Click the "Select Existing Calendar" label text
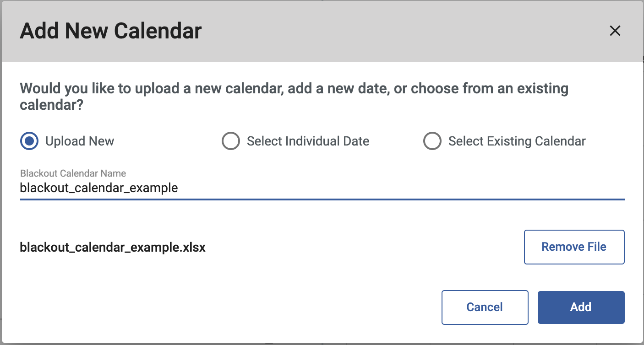 tap(517, 141)
